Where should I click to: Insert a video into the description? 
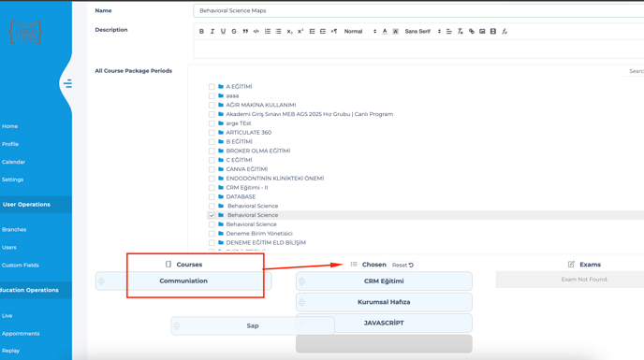(493, 31)
